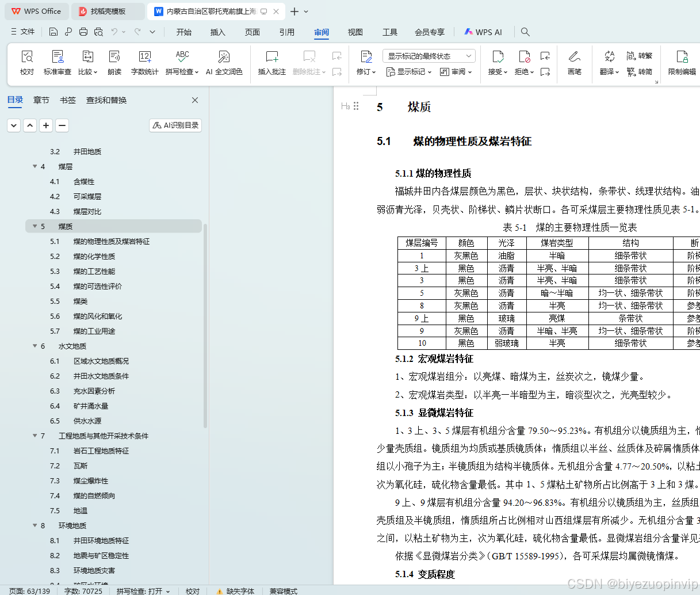
Task: Open the 显示标记 dropdown
Action: pyautogui.click(x=408, y=72)
